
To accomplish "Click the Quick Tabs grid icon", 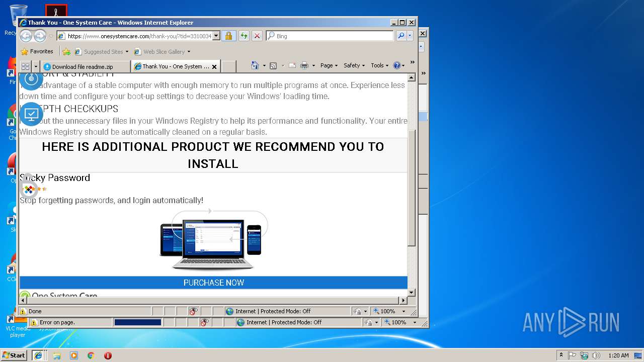I will click(26, 66).
